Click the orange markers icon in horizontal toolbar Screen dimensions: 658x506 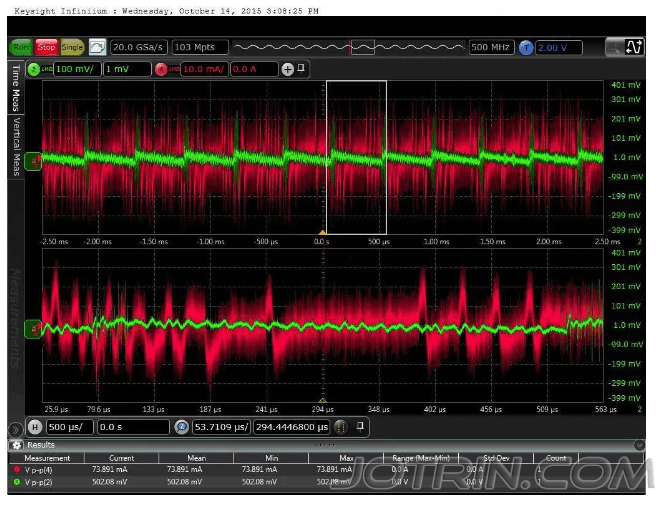(341, 427)
